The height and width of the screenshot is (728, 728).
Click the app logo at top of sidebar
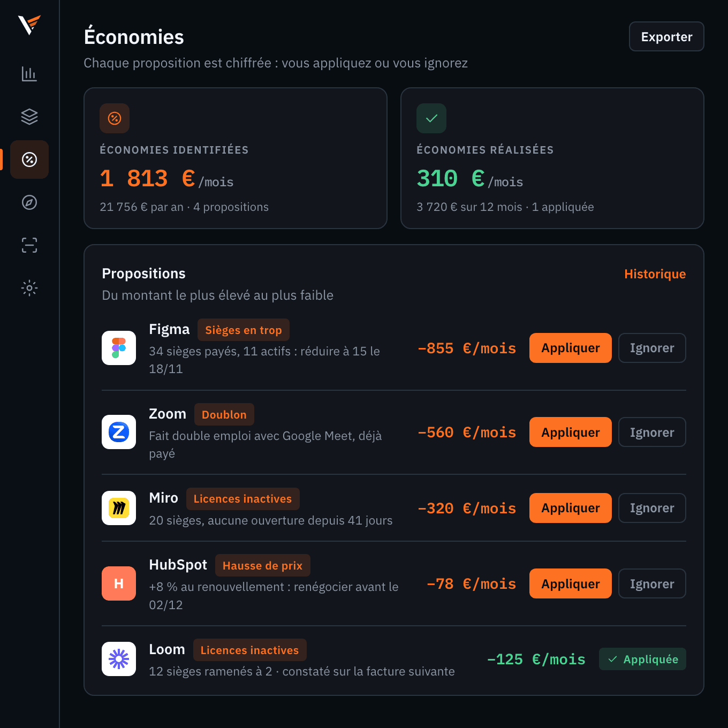[x=29, y=25]
